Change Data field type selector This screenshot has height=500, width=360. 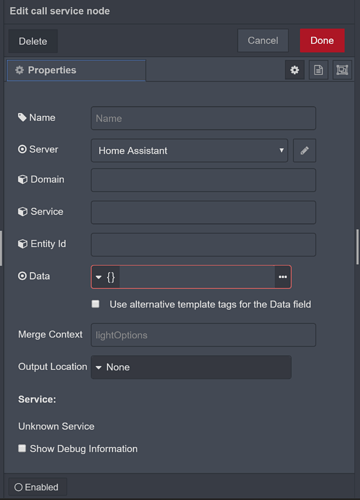pos(105,277)
